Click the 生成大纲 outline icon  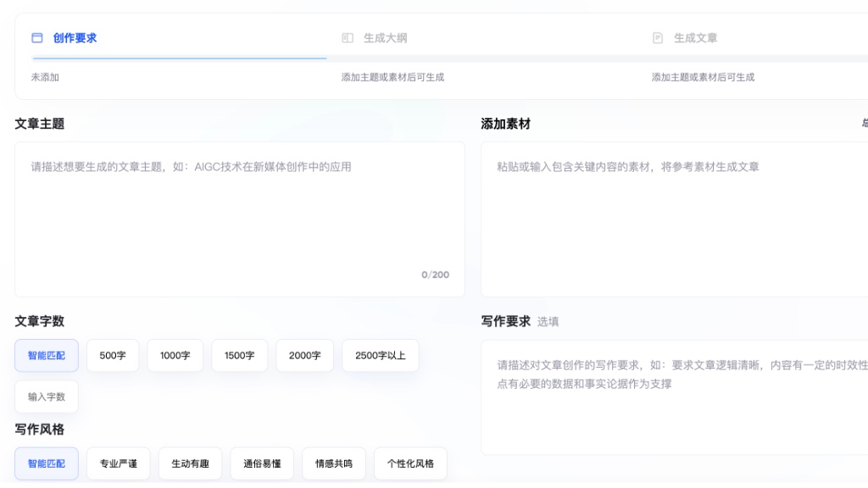(348, 38)
